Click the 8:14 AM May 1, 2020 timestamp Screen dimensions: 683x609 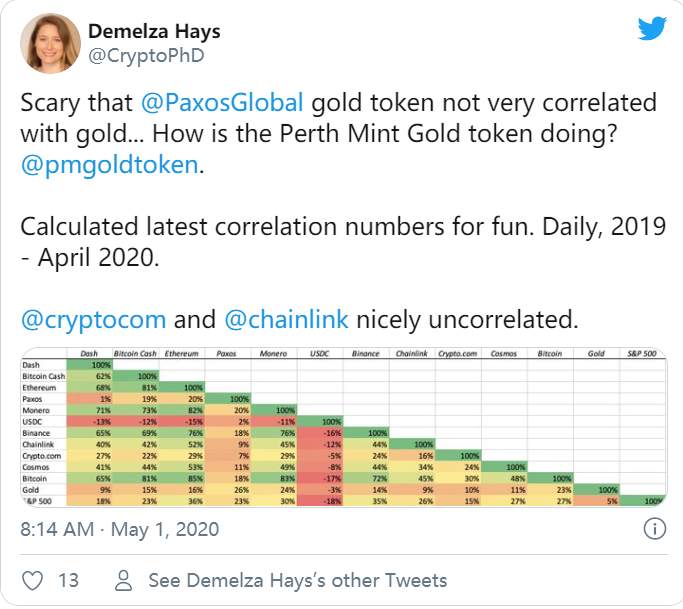(120, 529)
